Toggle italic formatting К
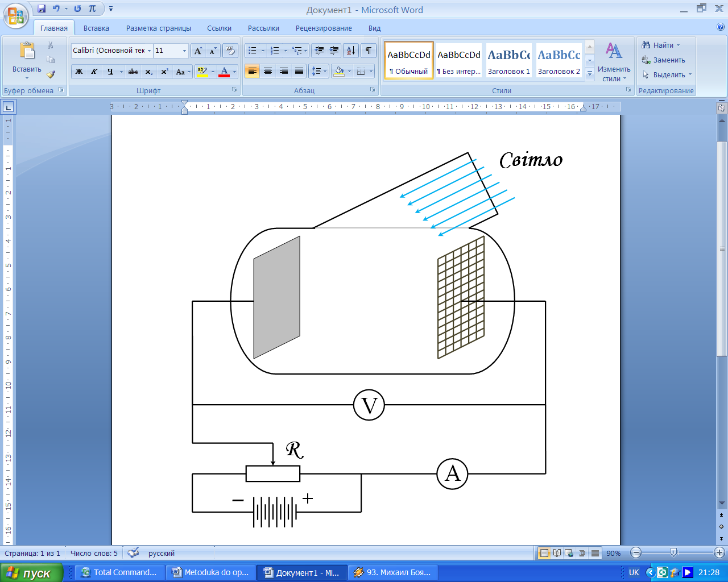728x582 pixels. 94,72
